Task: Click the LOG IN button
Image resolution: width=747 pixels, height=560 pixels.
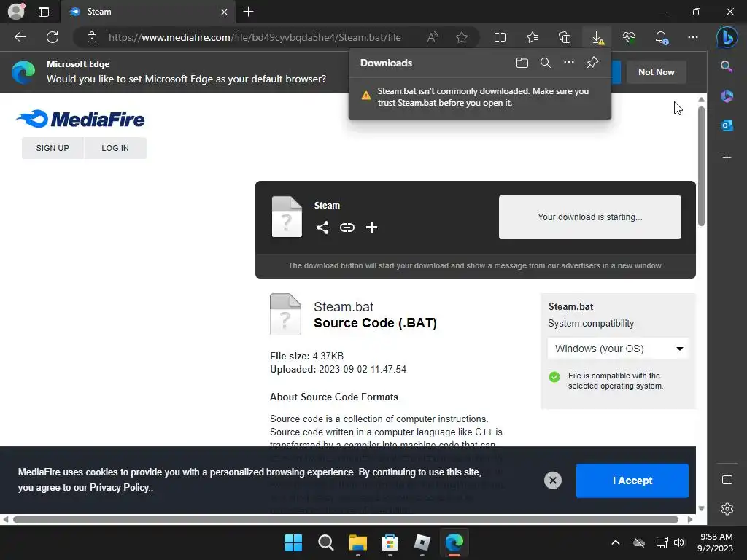Action: [x=115, y=148]
